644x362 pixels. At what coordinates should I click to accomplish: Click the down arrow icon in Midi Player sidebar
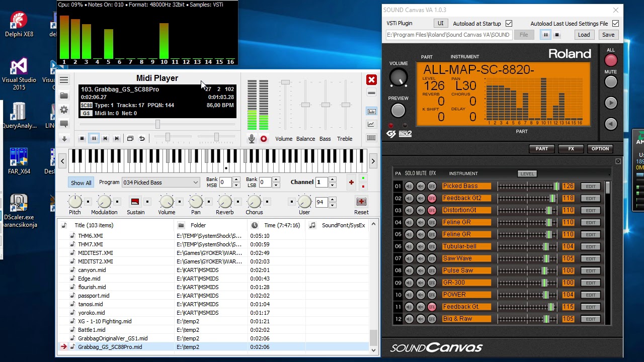click(x=64, y=139)
